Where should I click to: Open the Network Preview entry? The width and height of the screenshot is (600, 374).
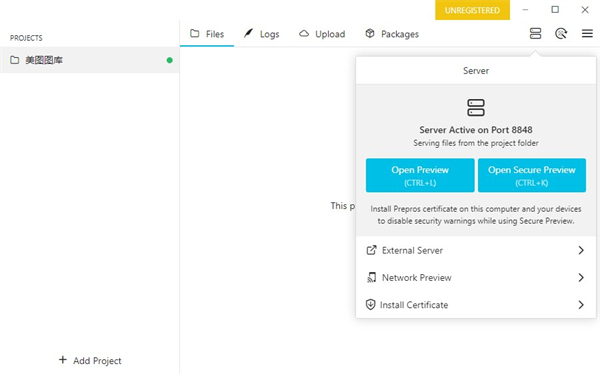coord(476,278)
